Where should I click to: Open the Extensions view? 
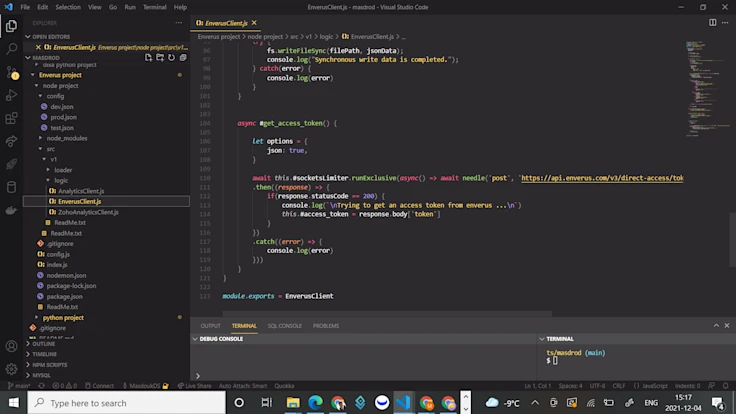click(11, 118)
